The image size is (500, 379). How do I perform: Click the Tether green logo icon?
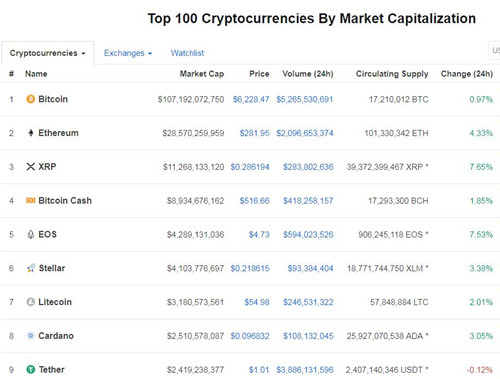31,369
